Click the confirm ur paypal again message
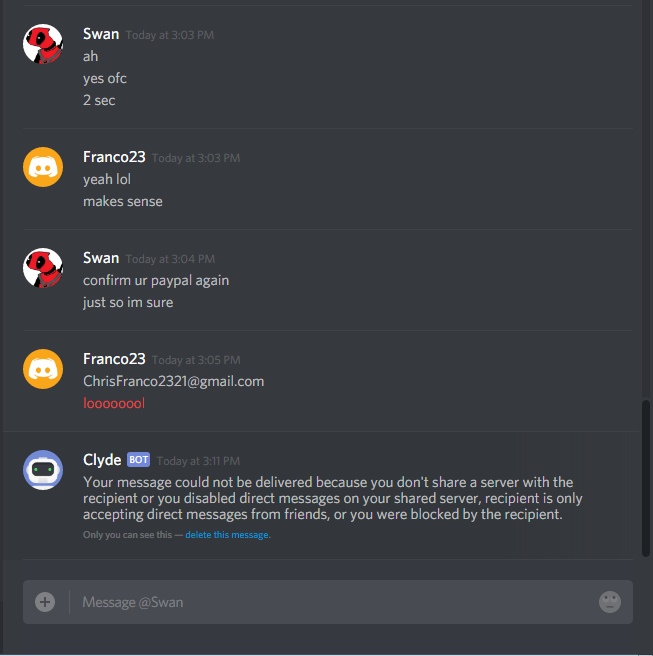 coord(156,280)
